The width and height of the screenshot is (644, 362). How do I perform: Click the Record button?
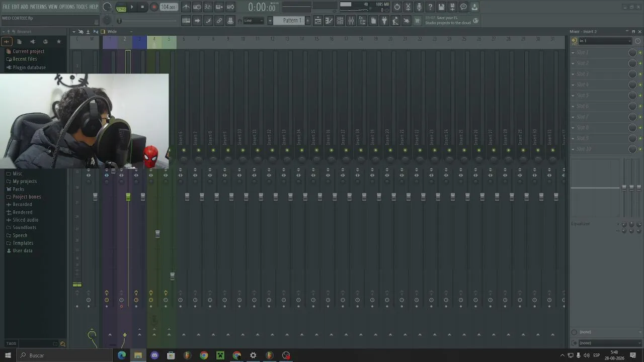pos(154,7)
